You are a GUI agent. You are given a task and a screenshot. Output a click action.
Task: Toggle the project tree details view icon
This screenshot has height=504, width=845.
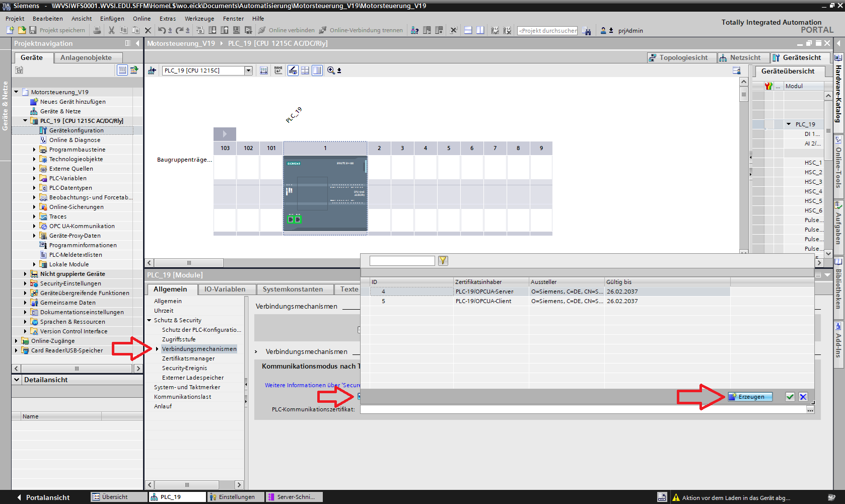click(122, 70)
